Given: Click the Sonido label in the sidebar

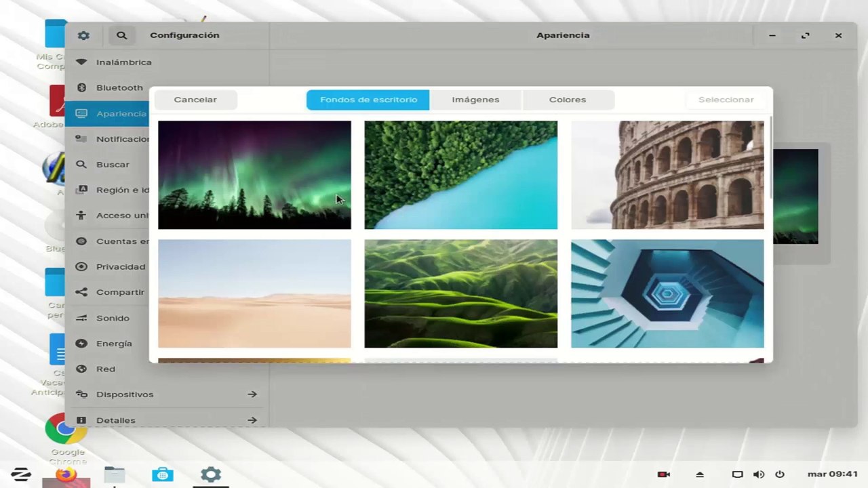Looking at the screenshot, I should [113, 318].
